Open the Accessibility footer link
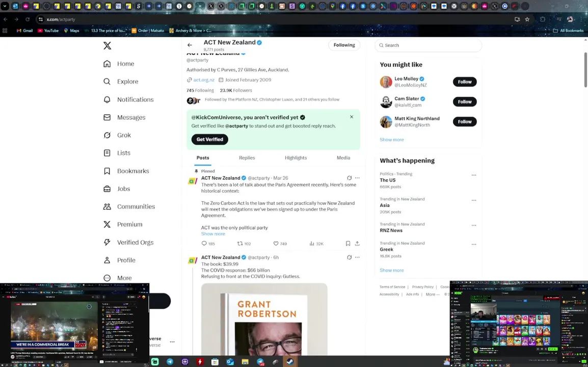Image resolution: width=588 pixels, height=367 pixels. pyautogui.click(x=389, y=295)
